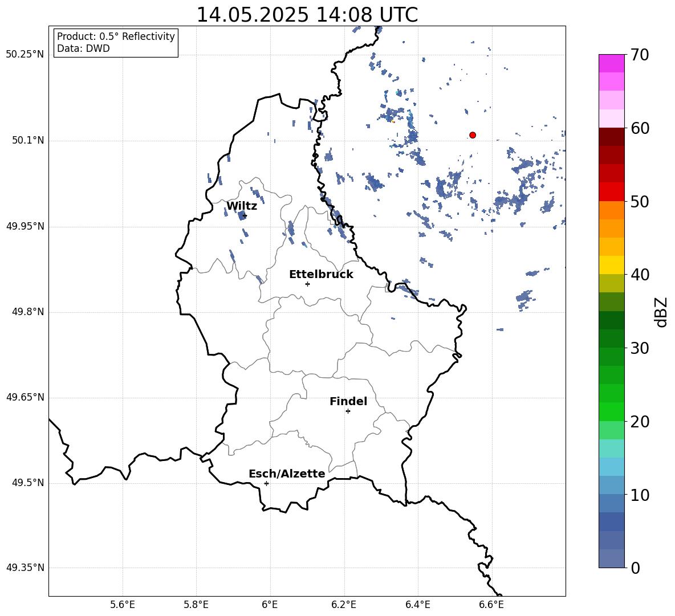The width and height of the screenshot is (675, 616).
Task: Click the "Wiltz" label
Action: point(242,206)
